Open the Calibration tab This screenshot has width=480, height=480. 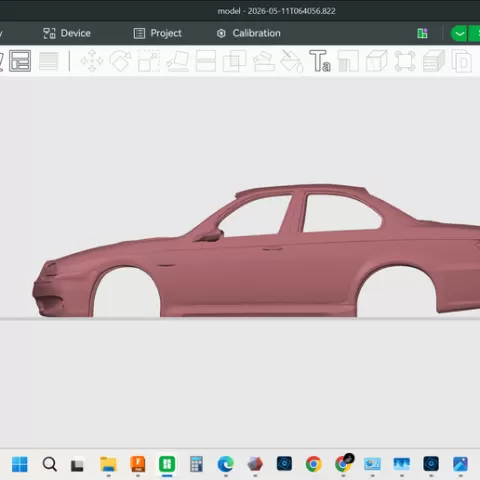(249, 33)
